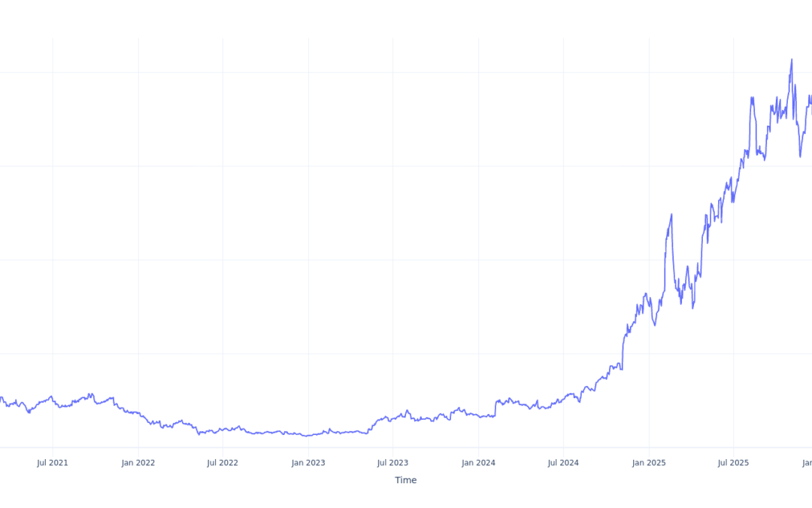The height and width of the screenshot is (508, 812).
Task: Click the vertical gridline above Jan 2025
Action: tap(649, 226)
